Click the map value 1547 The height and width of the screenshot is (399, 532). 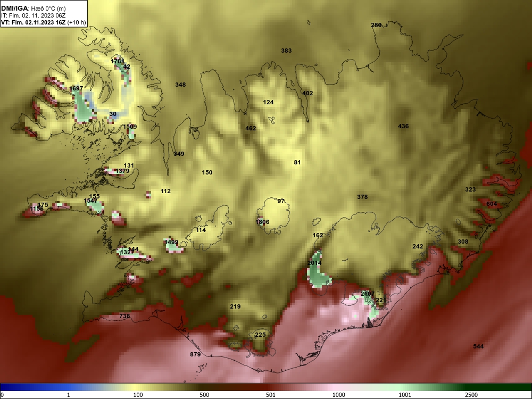click(x=90, y=201)
